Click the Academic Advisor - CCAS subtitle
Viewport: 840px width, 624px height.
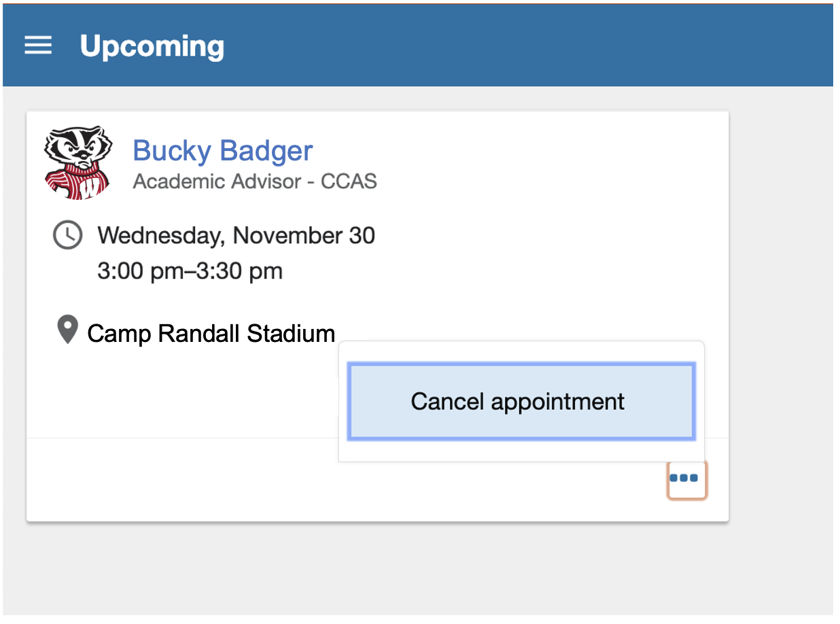(x=255, y=181)
